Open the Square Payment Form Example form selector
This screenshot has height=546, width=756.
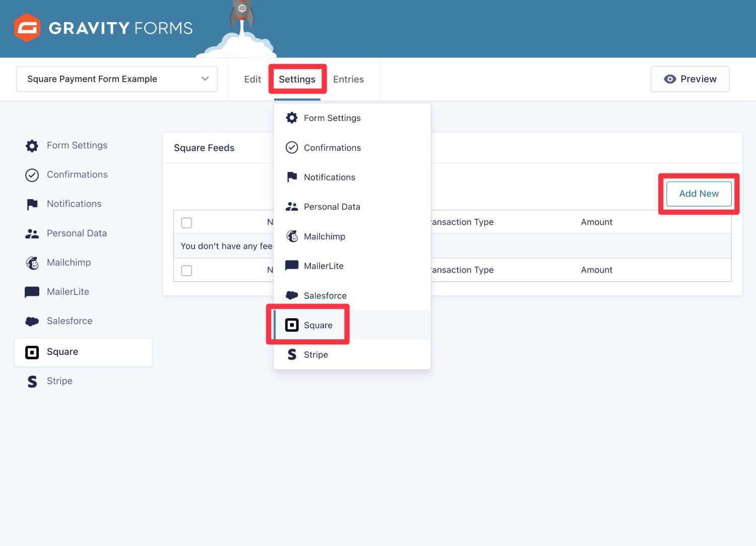pos(117,79)
